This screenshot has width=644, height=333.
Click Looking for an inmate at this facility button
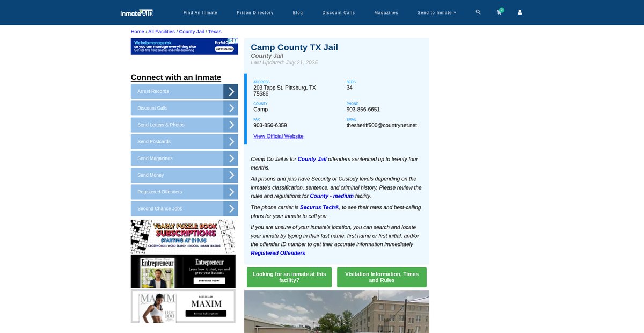click(289, 277)
